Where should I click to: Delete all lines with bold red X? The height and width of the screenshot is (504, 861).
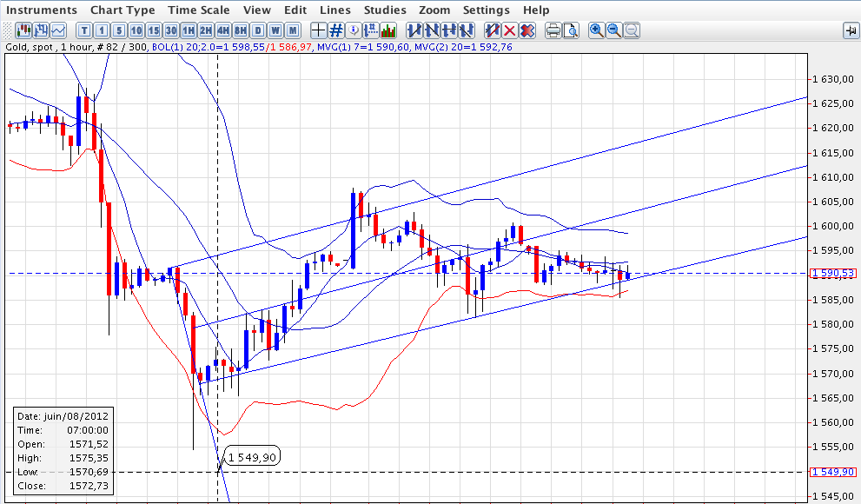click(527, 30)
